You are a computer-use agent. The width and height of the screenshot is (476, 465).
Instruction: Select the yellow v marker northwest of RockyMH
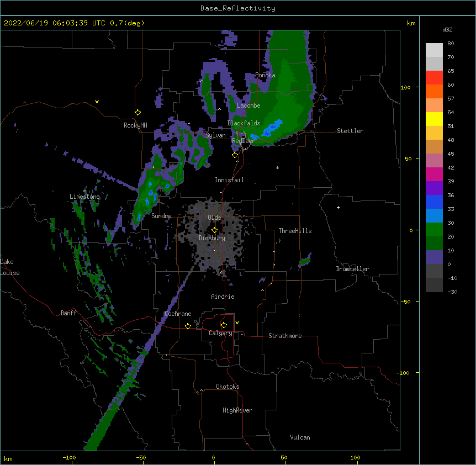pyautogui.click(x=97, y=102)
